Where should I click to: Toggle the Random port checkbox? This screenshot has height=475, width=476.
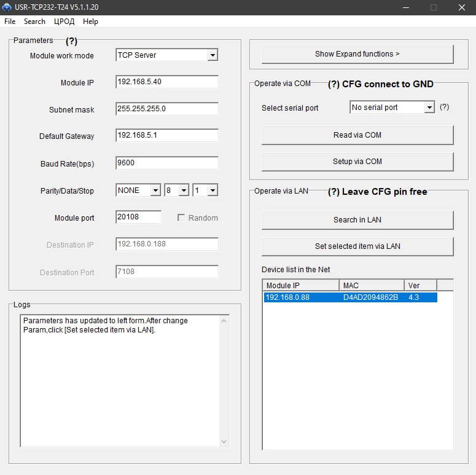pyautogui.click(x=181, y=218)
